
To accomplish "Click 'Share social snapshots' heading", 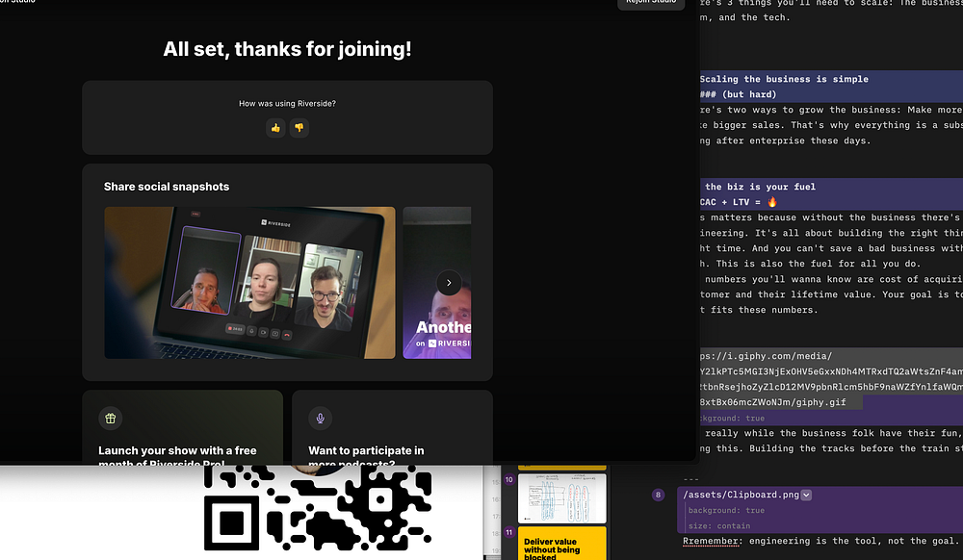I will tap(167, 187).
